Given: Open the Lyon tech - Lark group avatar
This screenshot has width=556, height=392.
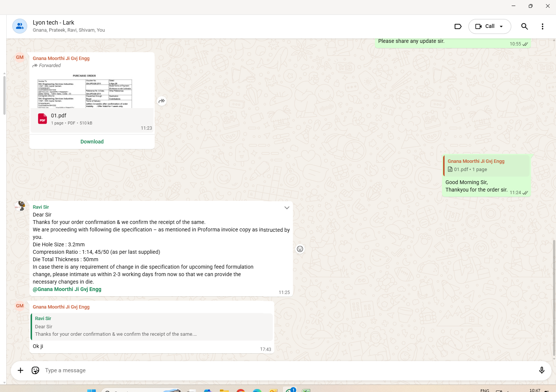Looking at the screenshot, I should (20, 26).
